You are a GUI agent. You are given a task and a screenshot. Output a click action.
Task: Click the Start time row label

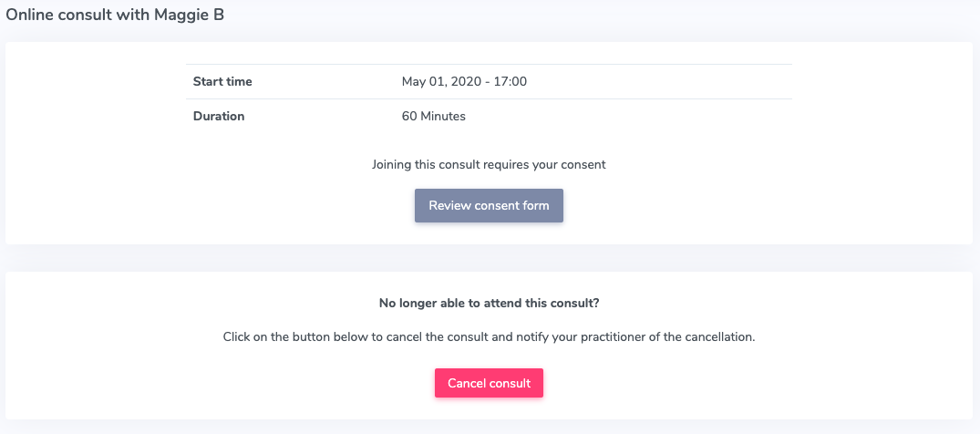coord(222,81)
